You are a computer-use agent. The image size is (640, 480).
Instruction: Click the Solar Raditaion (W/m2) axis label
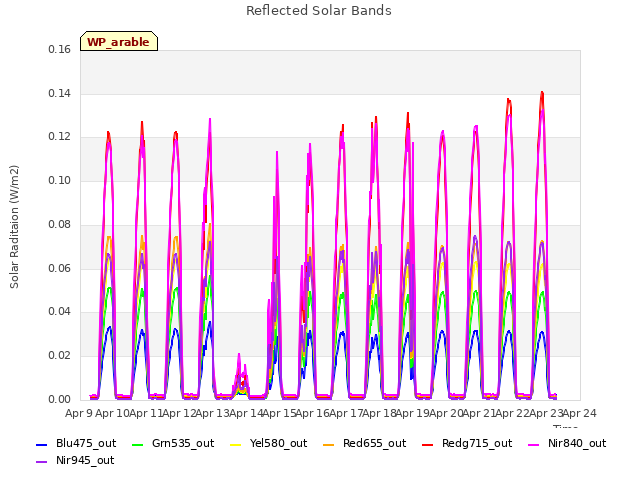14,227
